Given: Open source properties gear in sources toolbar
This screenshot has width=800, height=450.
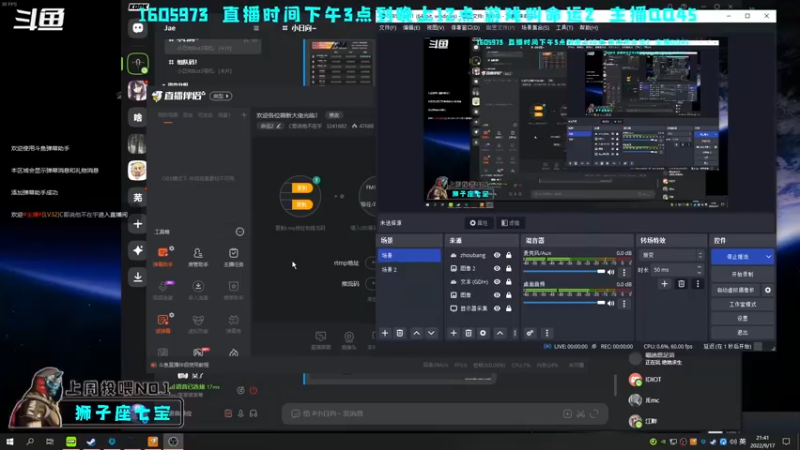Looking at the screenshot, I should coord(483,333).
